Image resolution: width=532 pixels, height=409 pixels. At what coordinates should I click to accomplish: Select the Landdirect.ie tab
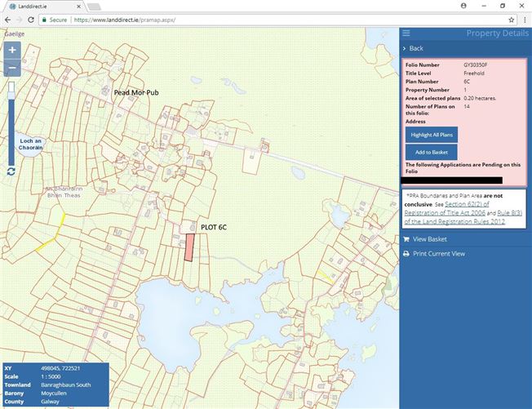[x=44, y=7]
